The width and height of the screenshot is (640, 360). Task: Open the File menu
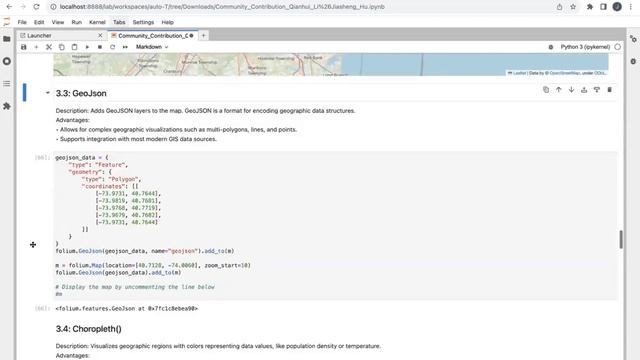(x=22, y=22)
